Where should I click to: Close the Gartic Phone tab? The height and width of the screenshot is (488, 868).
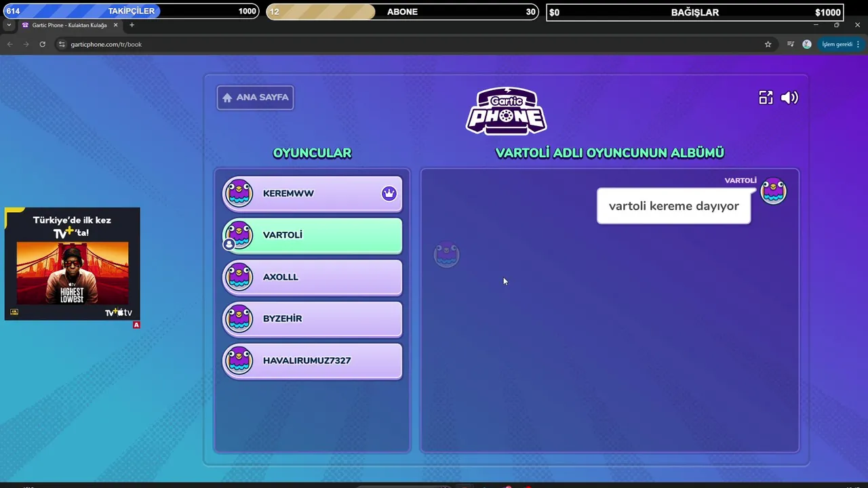coord(115,25)
